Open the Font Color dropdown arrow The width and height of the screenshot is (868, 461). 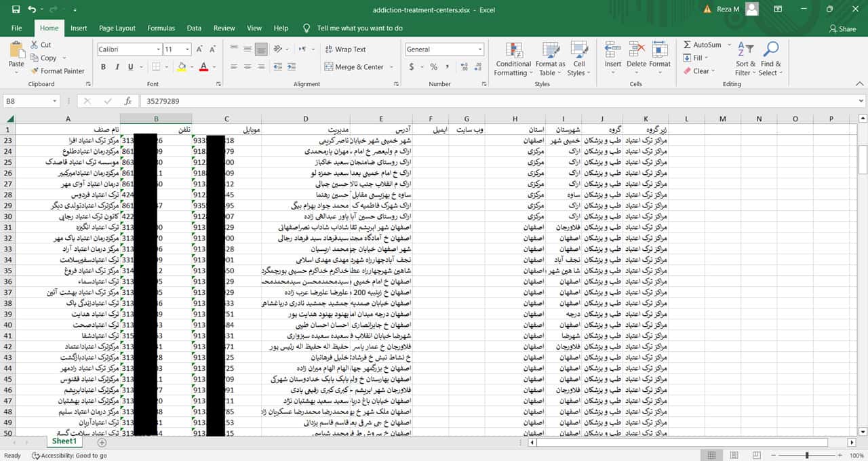coord(213,67)
